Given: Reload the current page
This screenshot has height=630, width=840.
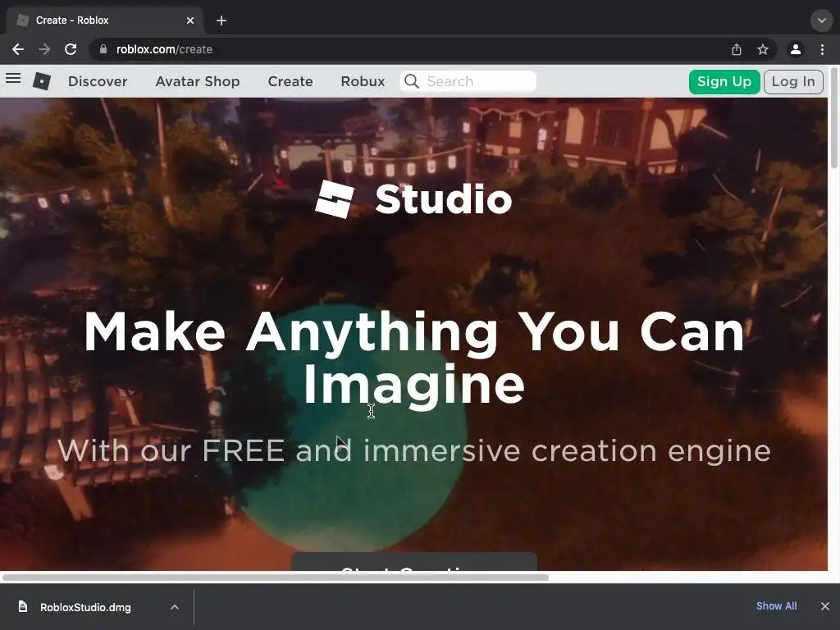Looking at the screenshot, I should tap(71, 49).
